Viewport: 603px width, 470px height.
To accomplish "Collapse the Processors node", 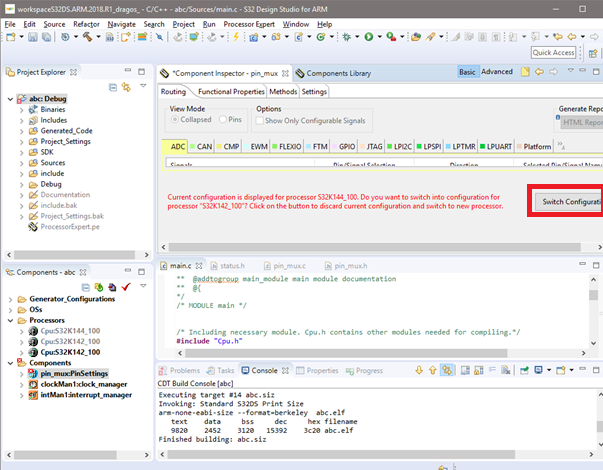I will 10,320.
